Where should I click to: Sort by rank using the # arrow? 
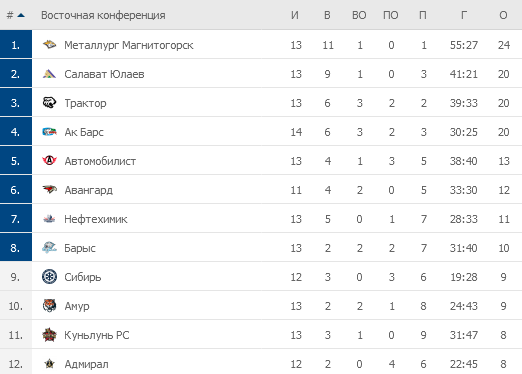pos(16,15)
